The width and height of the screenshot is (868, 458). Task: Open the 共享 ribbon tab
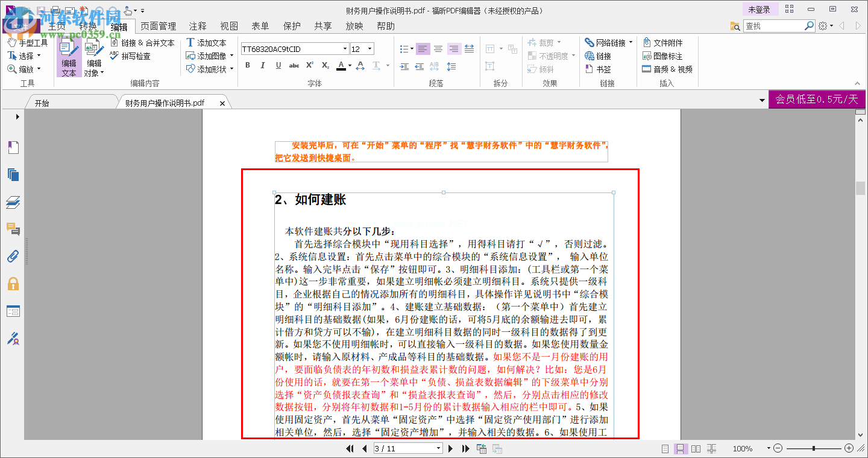coord(323,26)
